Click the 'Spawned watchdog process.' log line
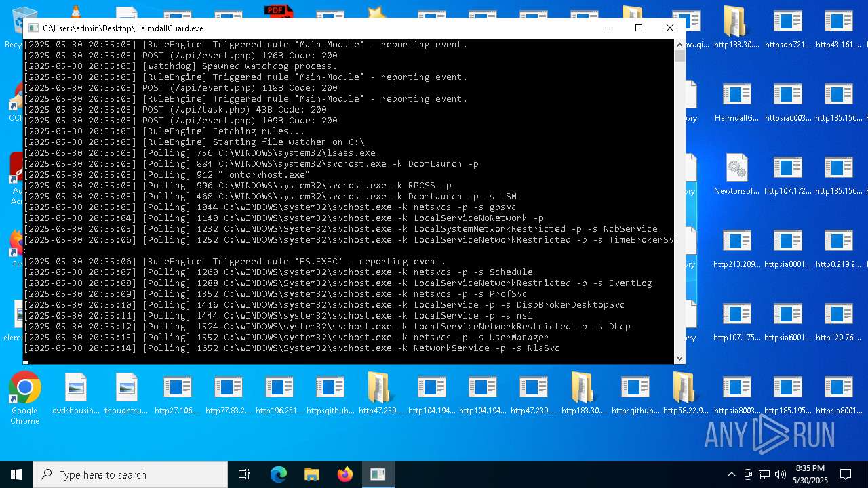The height and width of the screenshot is (488, 868). [x=180, y=66]
